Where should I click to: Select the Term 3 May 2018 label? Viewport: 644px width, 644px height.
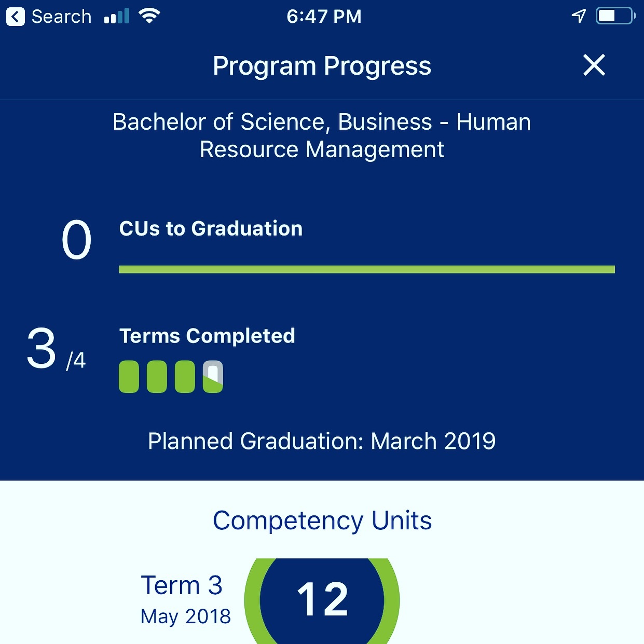pyautogui.click(x=185, y=600)
